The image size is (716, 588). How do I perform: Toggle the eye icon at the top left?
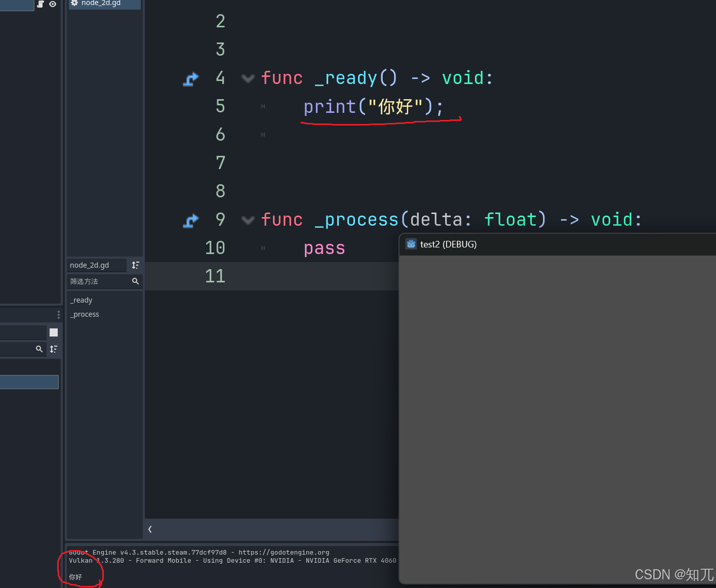coord(53,4)
